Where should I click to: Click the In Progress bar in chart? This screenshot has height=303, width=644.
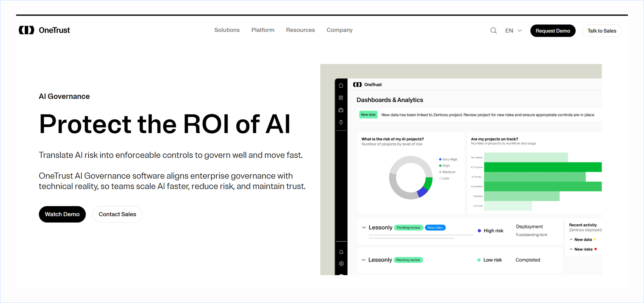543,167
